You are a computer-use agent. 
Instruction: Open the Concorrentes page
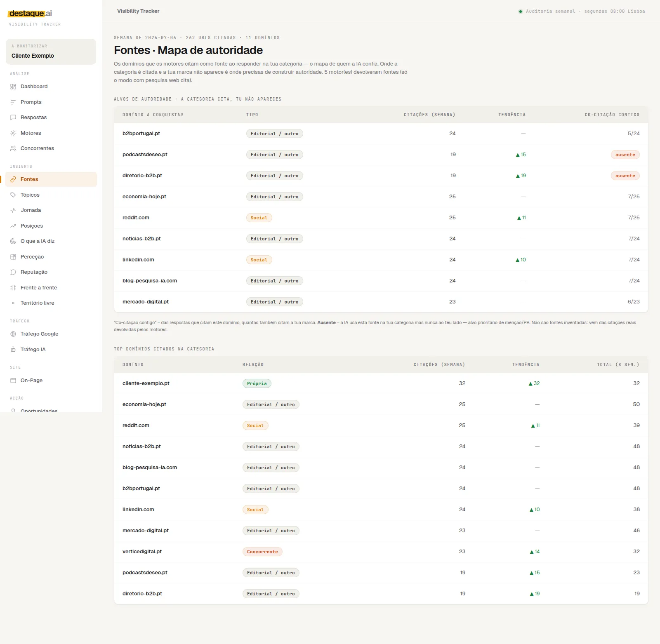[x=51, y=148]
